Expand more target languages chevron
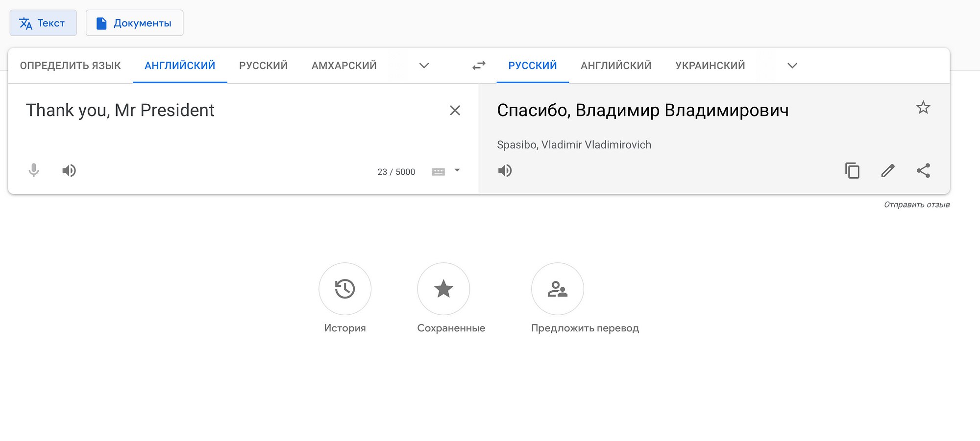The width and height of the screenshot is (980, 441). coord(792,66)
